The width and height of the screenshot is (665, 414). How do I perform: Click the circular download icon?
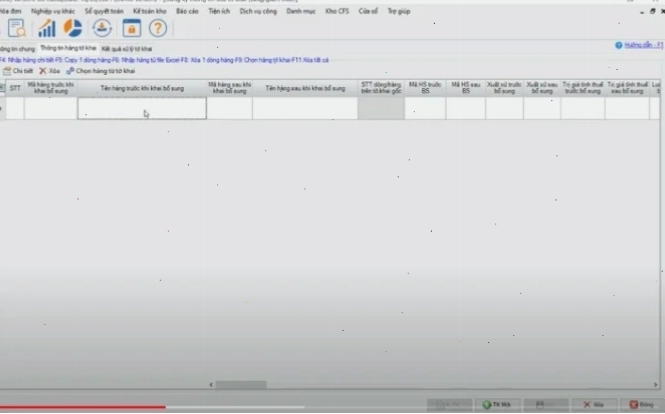point(102,28)
